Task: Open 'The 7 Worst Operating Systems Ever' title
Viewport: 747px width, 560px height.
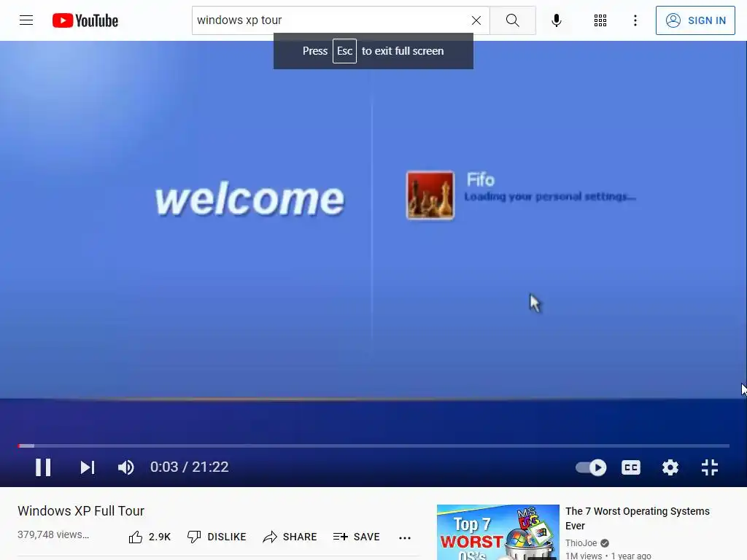Action: click(x=638, y=518)
